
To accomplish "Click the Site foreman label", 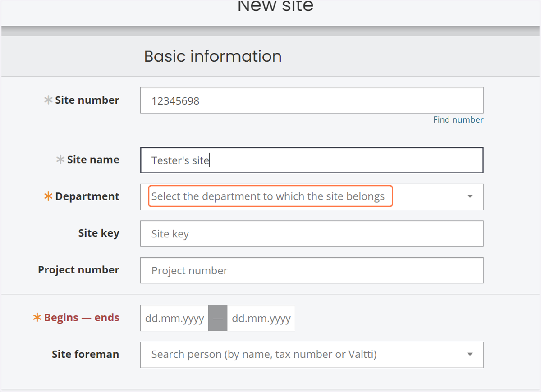I will tap(85, 354).
